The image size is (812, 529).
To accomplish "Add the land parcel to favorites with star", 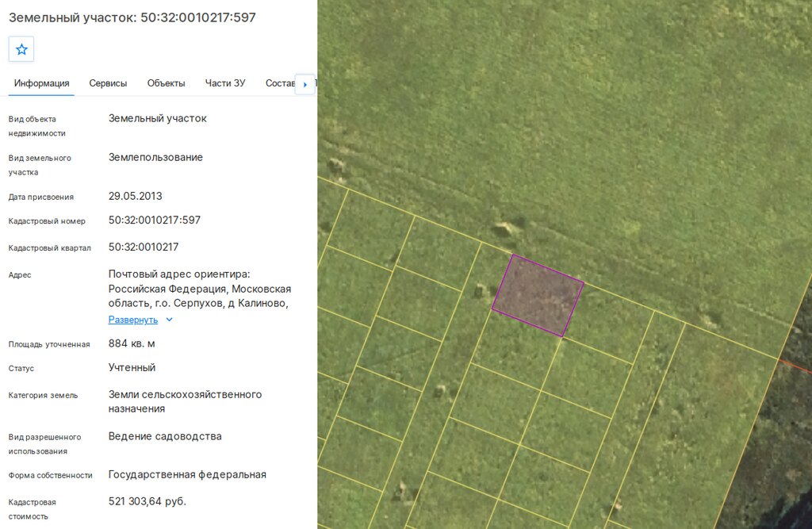I will tap(21, 49).
